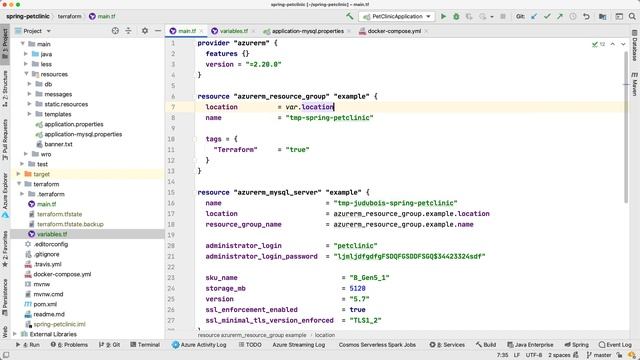Collapse the terraform folder in tree
This screenshot has width=640, height=360.
click(x=19, y=184)
